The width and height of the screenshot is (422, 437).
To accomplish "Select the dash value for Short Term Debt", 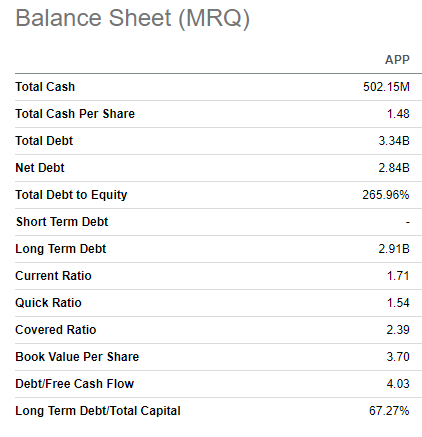I will [407, 222].
